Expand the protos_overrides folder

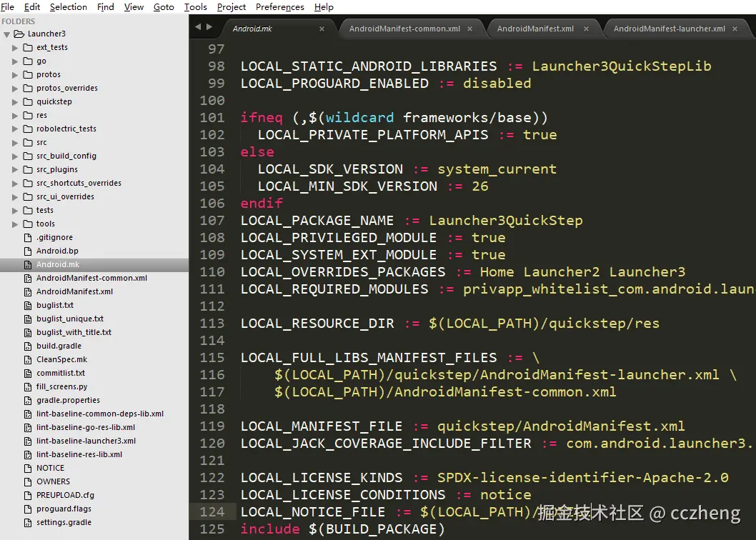point(15,89)
